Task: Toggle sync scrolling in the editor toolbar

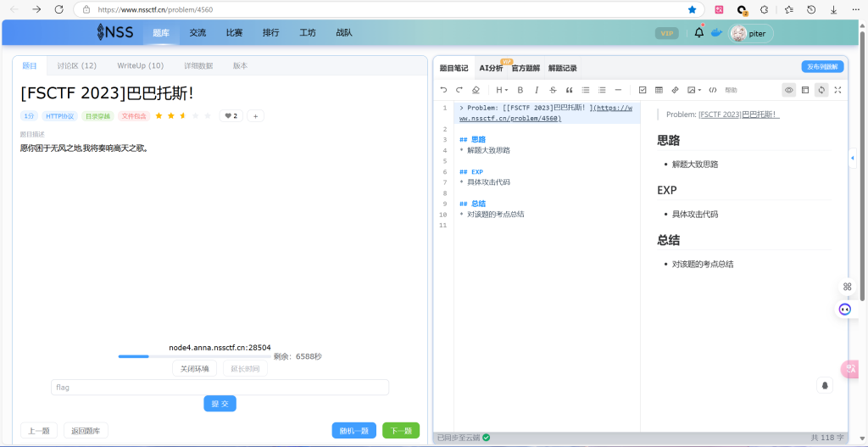Action: tap(821, 90)
